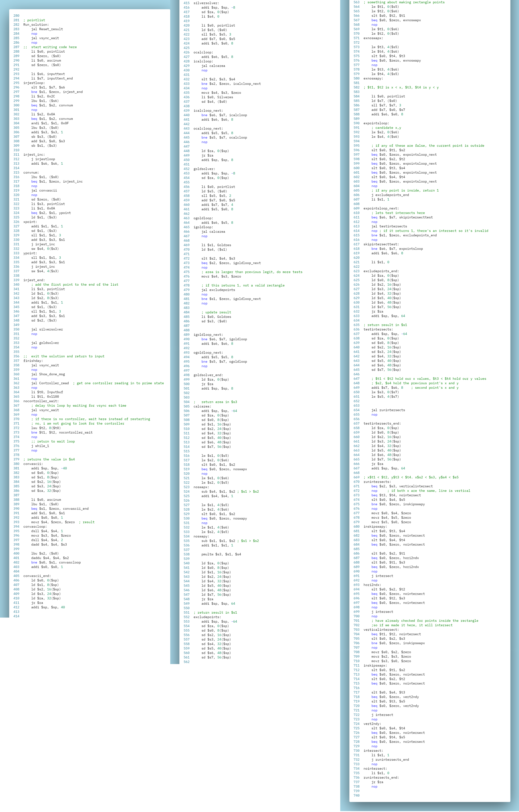Click the nointersect: label definition
The image size is (519, 812).
pos(375,769)
